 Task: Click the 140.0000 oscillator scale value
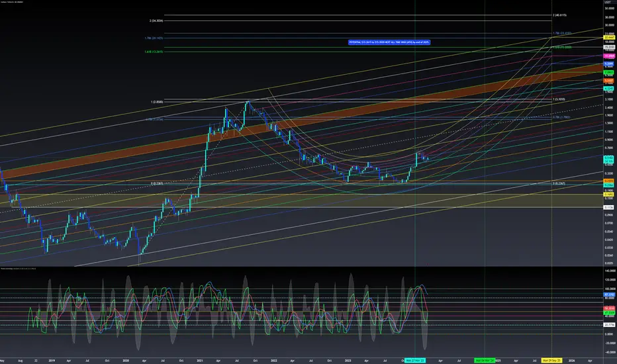(610, 271)
